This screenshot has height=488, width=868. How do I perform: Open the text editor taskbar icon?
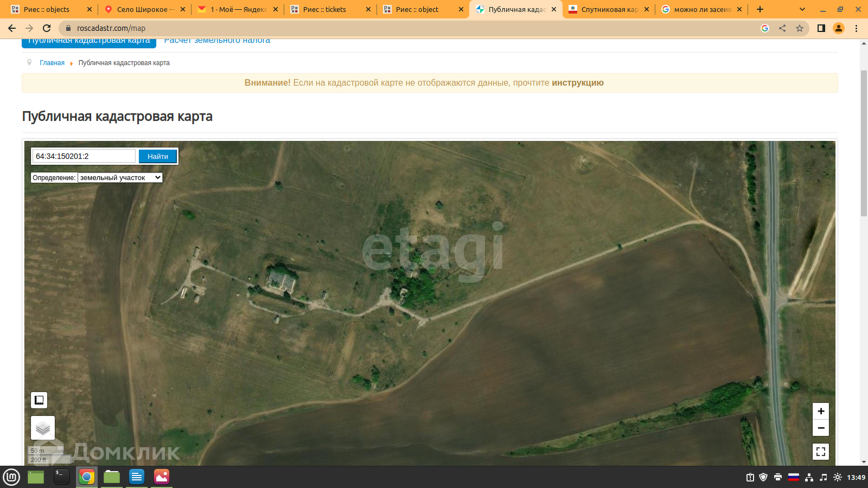click(137, 477)
